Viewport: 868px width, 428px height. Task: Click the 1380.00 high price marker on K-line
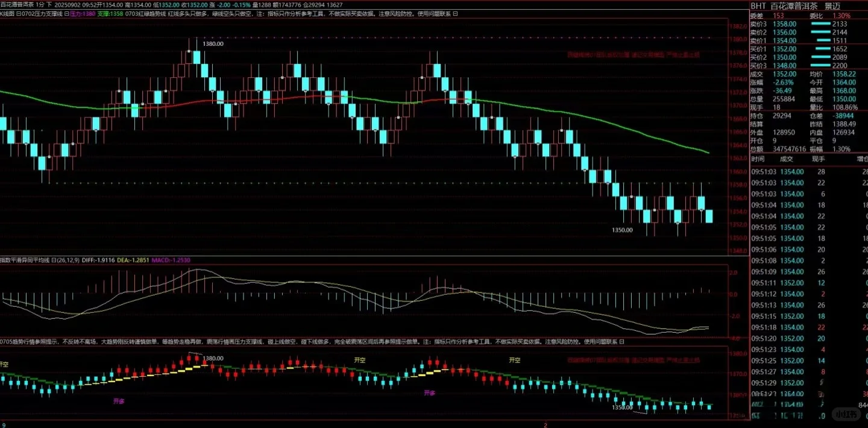[213, 44]
